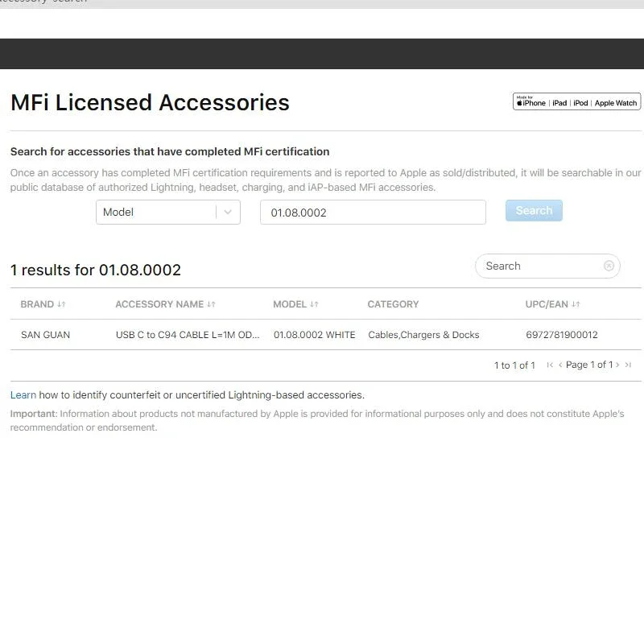Select the USB C to C94 CABLE cell
The image size is (644, 644).
[x=188, y=335]
